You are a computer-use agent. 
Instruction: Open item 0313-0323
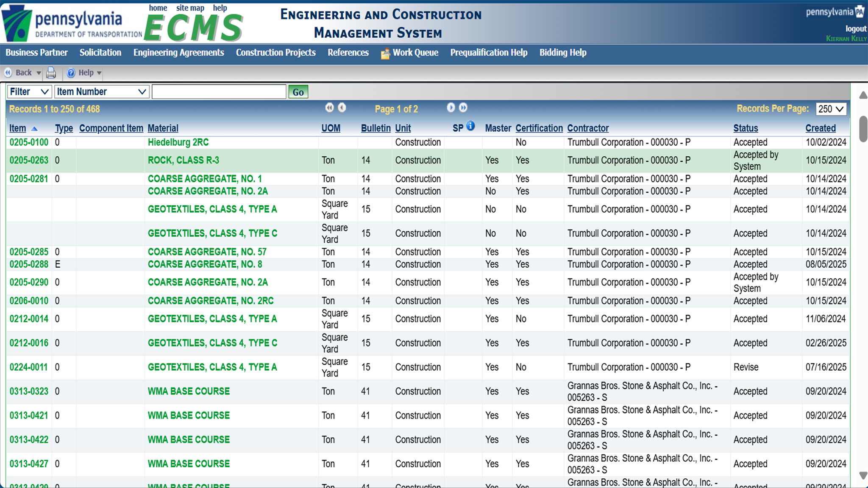[x=29, y=391]
